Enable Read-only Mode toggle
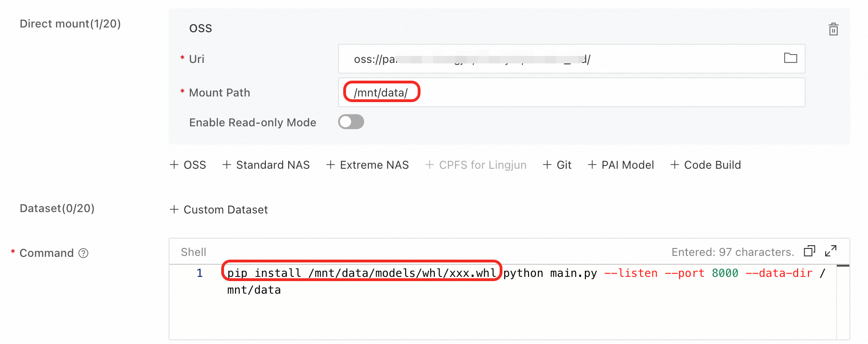Viewport: 868px width, 344px height. pyautogui.click(x=351, y=122)
